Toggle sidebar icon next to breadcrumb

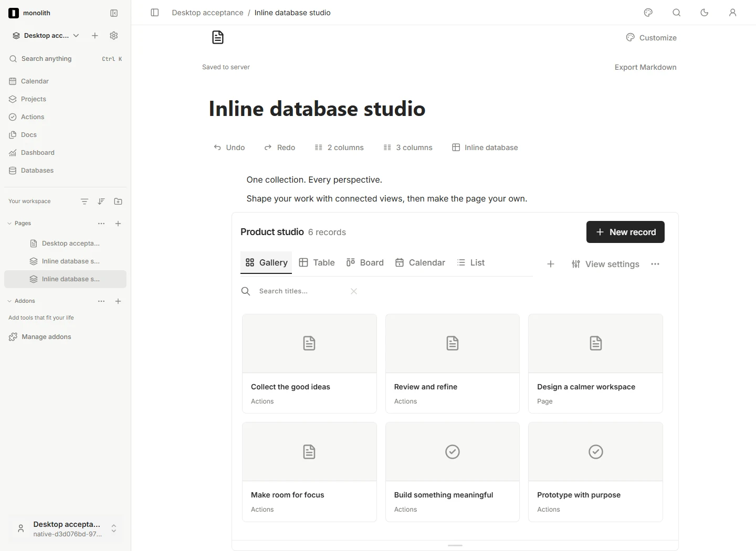[x=155, y=13]
